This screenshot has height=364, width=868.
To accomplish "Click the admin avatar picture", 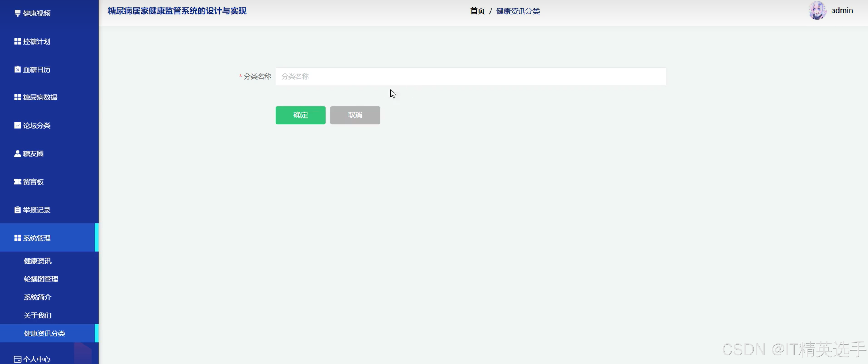I will pos(817,10).
